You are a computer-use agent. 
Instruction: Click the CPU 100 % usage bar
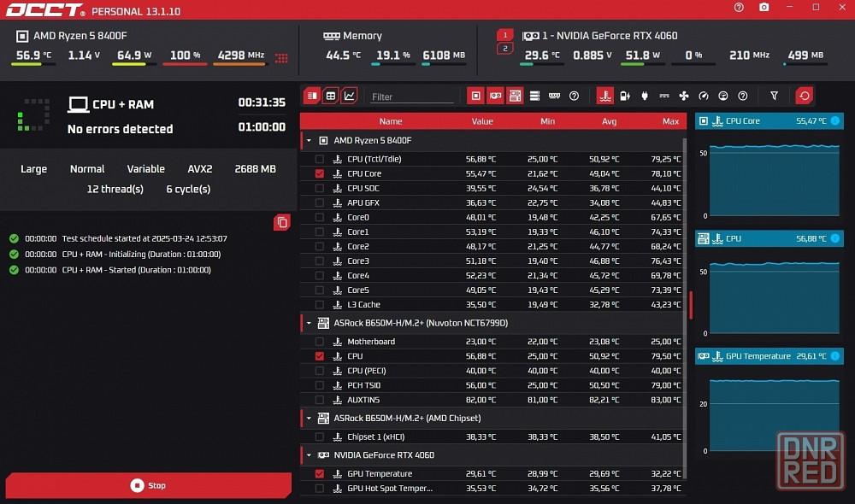[185, 64]
